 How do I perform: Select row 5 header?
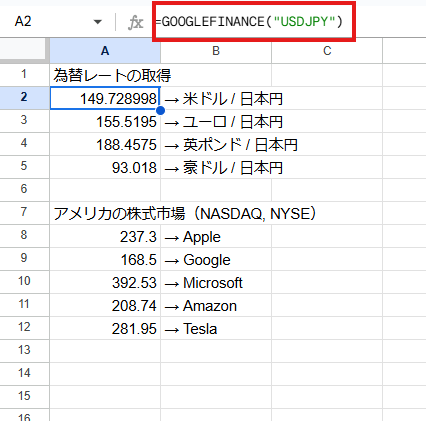point(24,166)
